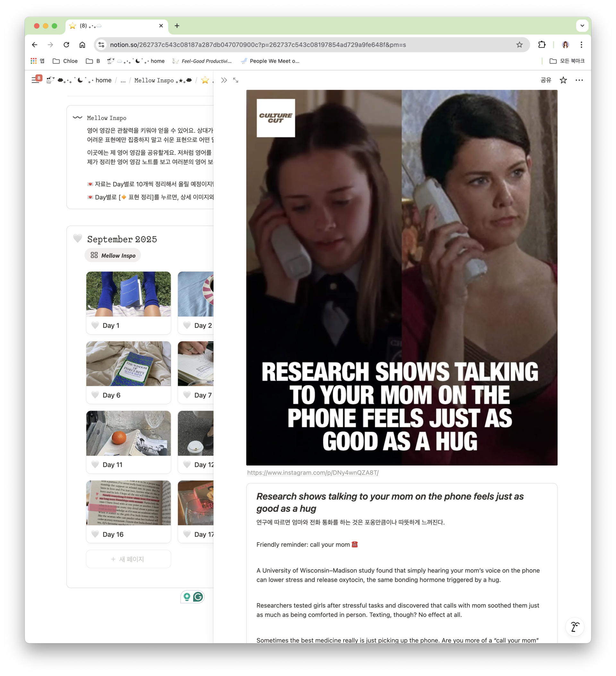Open the Chloe bookmarks folder

[x=65, y=61]
